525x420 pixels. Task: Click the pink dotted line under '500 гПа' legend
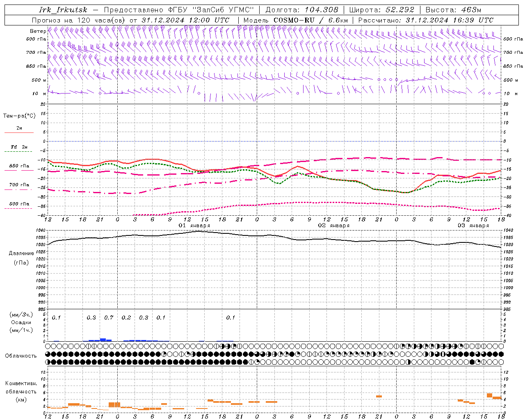coord(18,208)
